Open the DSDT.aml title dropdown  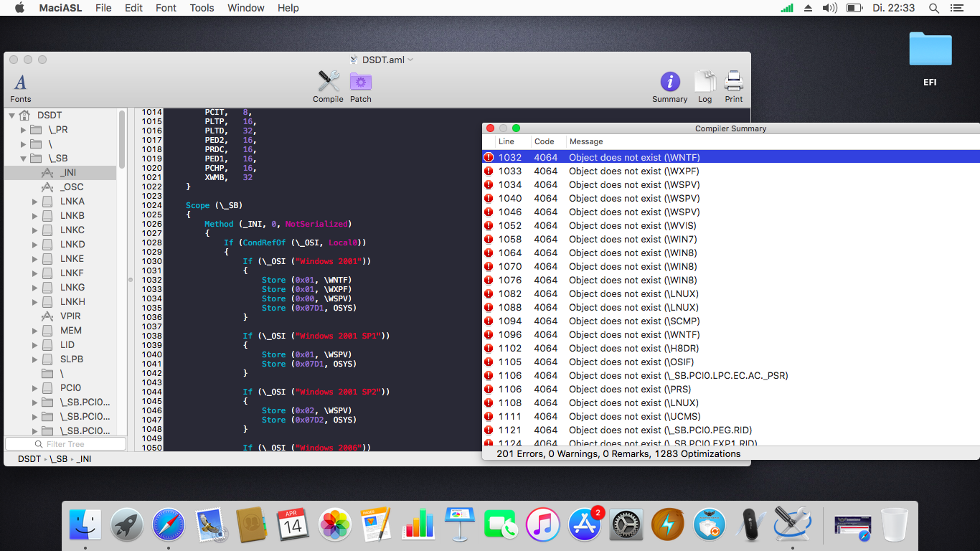coord(411,60)
